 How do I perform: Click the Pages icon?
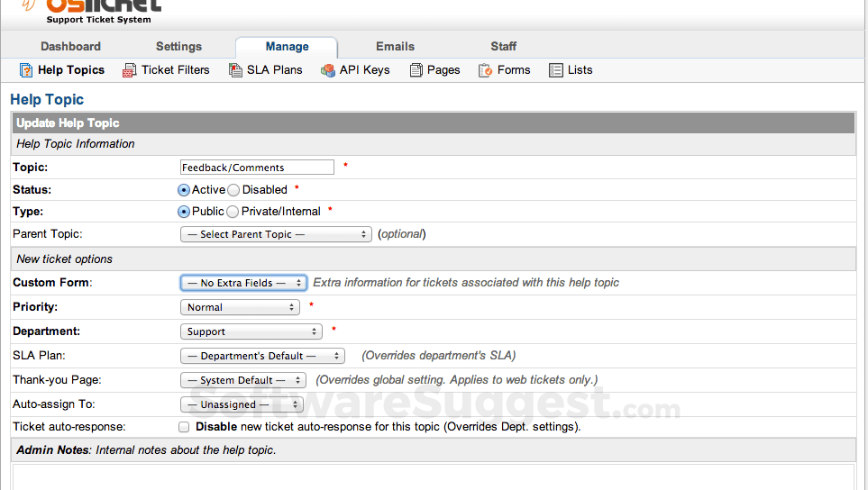(x=416, y=70)
